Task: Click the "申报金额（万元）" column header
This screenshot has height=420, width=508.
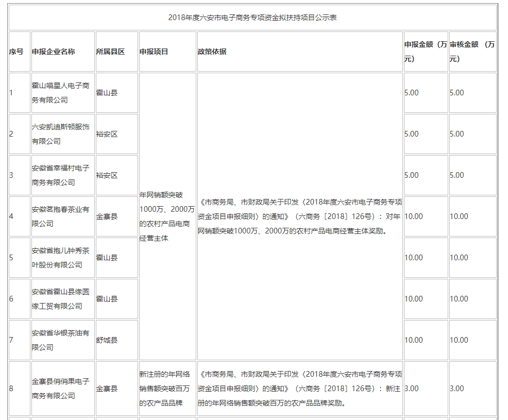Action: (426, 52)
